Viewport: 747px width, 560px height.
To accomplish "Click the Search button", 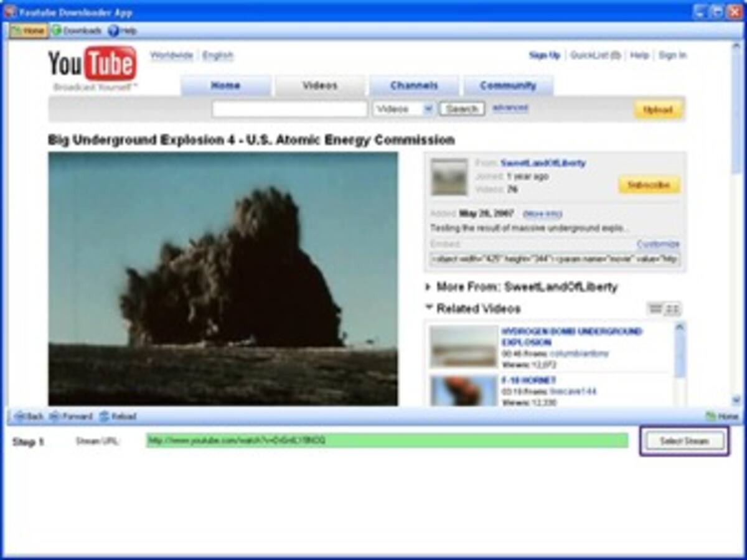I will [462, 109].
